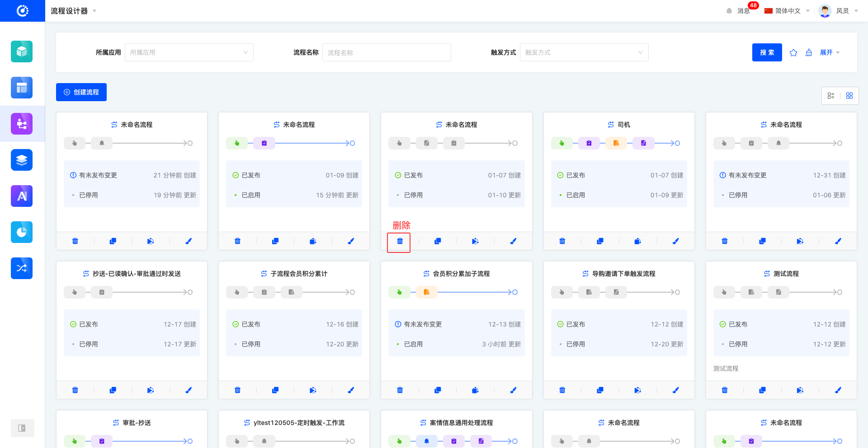This screenshot has width=868, height=448.
Task: Click the 消息 notification bell icon
Action: 729,11
